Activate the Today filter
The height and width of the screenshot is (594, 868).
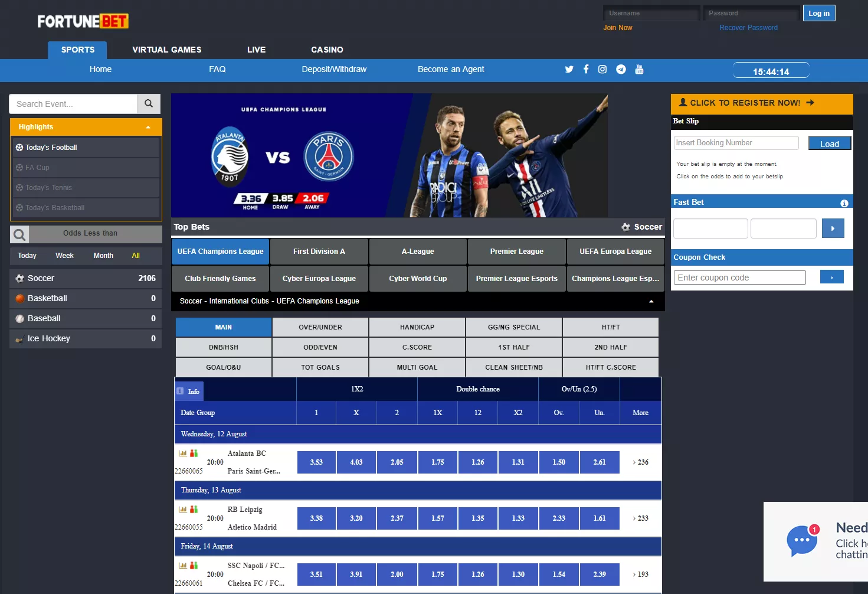pyautogui.click(x=27, y=256)
